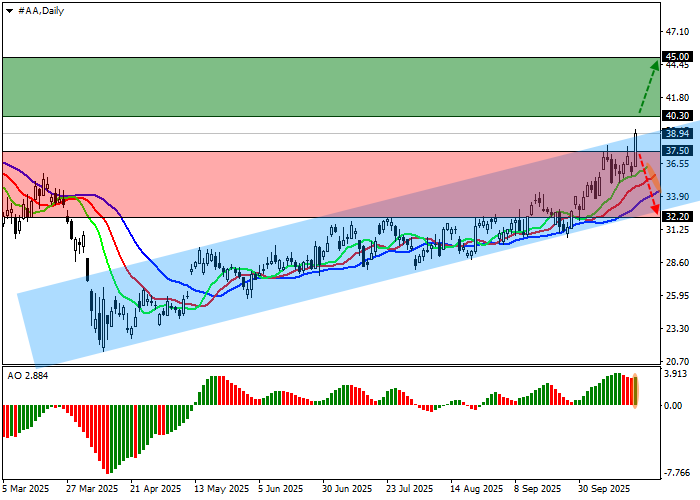Click the 30 Jun 2025 date label
The image size is (700, 500).
coord(347,489)
